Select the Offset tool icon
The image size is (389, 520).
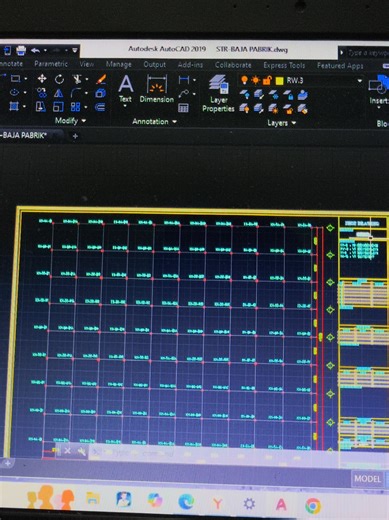tap(100, 107)
